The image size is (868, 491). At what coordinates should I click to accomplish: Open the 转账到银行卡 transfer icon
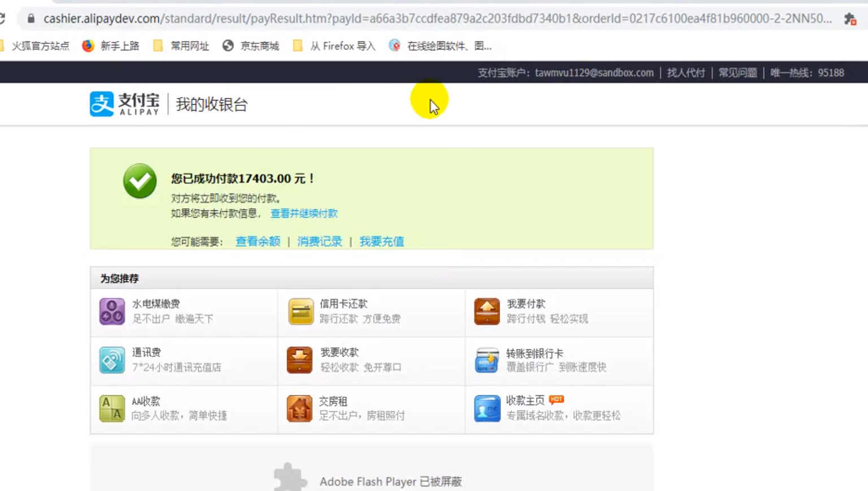coord(487,360)
